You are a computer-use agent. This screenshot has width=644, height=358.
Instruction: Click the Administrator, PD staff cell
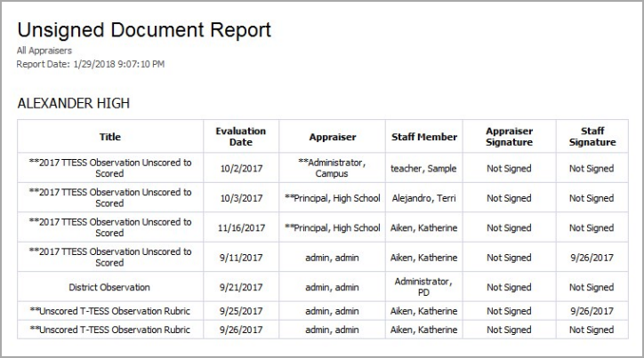[x=424, y=287]
